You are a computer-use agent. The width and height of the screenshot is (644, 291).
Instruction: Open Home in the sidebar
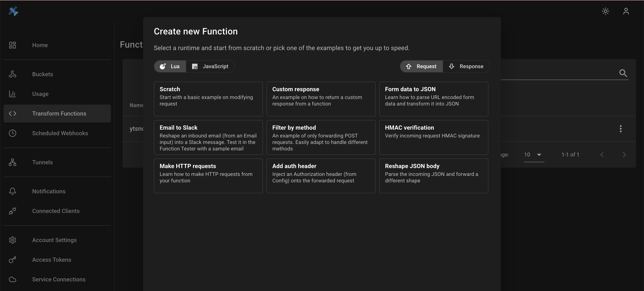coord(57,45)
